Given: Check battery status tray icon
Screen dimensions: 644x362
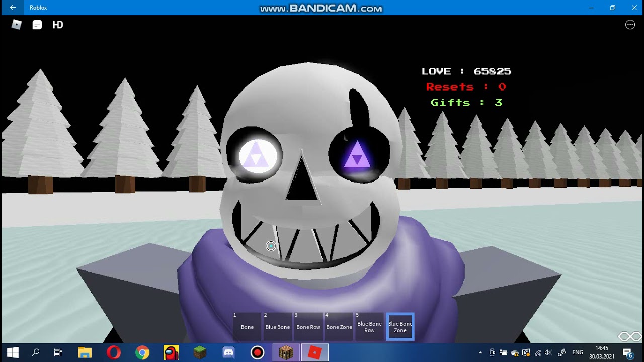Looking at the screenshot, I should click(503, 353).
